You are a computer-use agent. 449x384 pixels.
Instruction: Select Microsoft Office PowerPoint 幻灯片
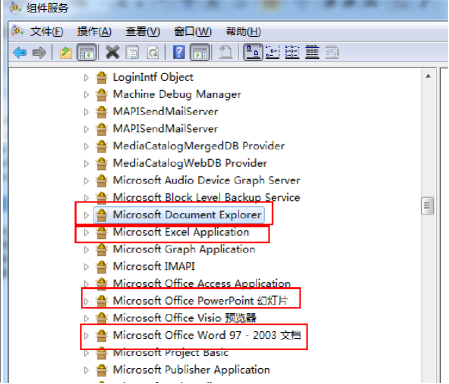point(200,301)
